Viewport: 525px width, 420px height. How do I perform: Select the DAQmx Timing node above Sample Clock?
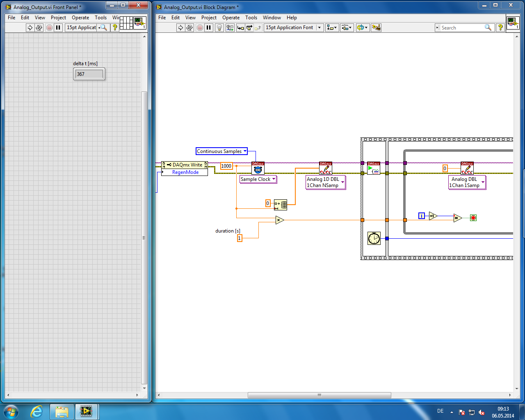point(258,168)
